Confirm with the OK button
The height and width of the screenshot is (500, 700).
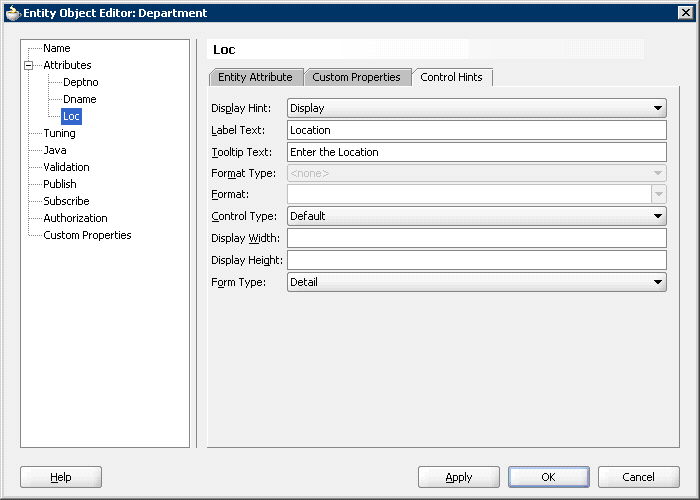[x=548, y=477]
